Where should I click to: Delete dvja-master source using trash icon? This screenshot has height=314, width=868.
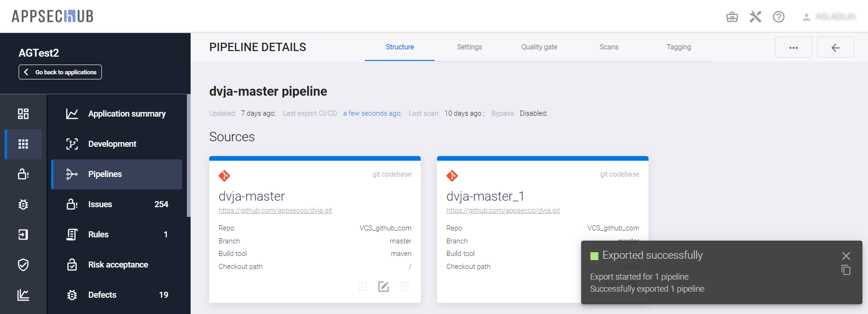pos(404,287)
